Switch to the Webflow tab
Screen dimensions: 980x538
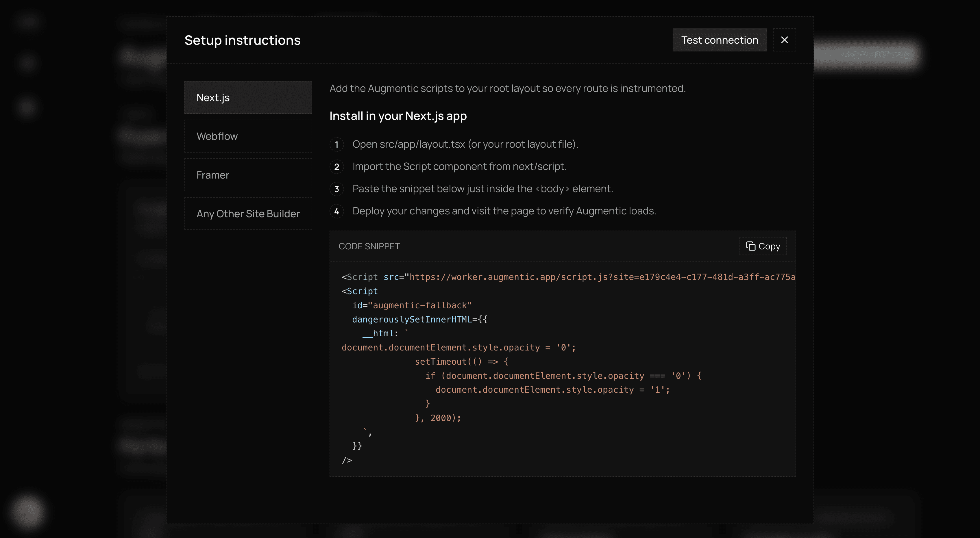click(x=248, y=136)
